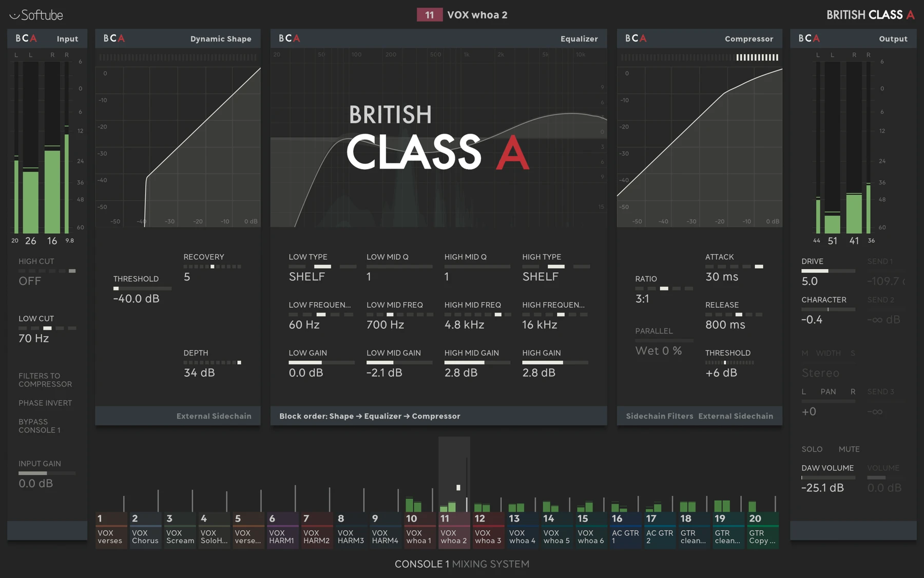Click the VOX whoa 2 track title

[x=477, y=15]
